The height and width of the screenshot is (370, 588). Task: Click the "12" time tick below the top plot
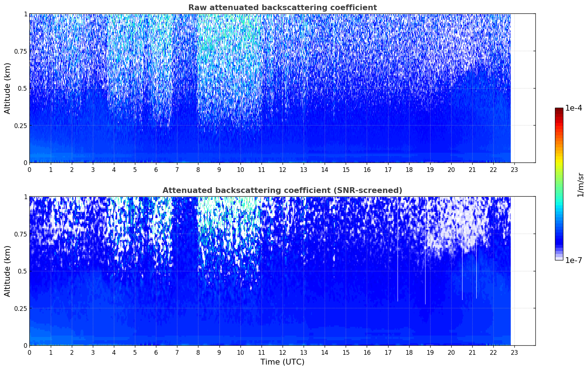pos(283,169)
